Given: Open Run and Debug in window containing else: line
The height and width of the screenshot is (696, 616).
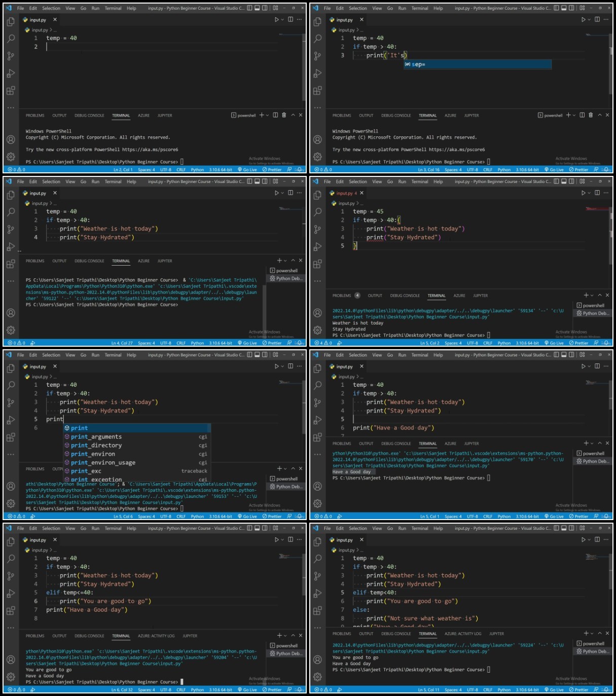Looking at the screenshot, I should coord(317,593).
